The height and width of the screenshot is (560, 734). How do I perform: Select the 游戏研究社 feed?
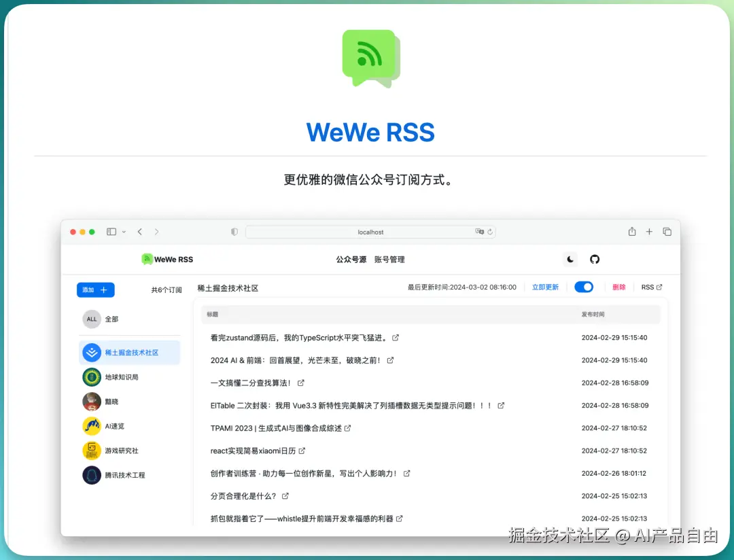pyautogui.click(x=130, y=451)
